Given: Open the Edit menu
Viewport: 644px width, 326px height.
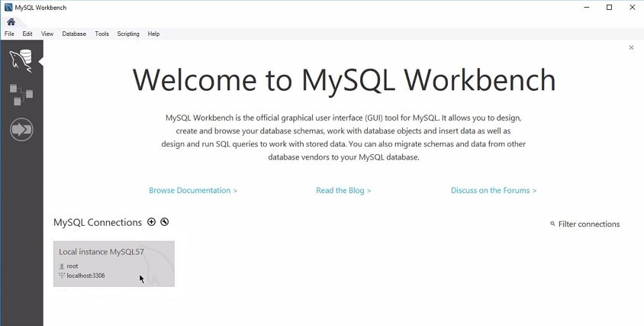Looking at the screenshot, I should (27, 34).
